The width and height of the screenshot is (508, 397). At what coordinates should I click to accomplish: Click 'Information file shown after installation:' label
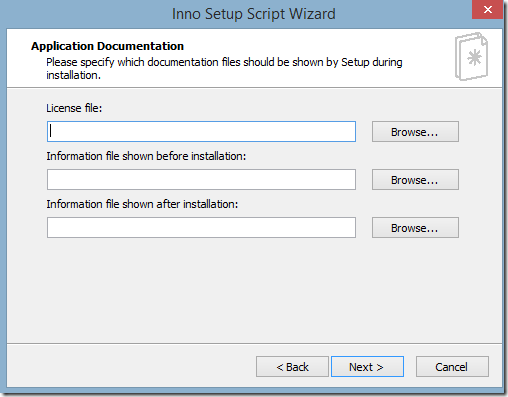click(142, 204)
